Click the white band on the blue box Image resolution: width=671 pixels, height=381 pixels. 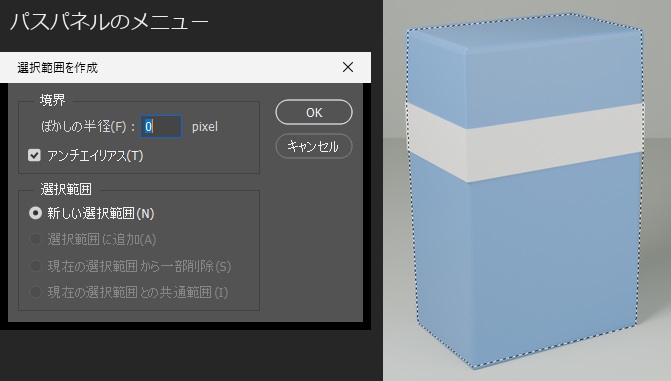point(526,142)
